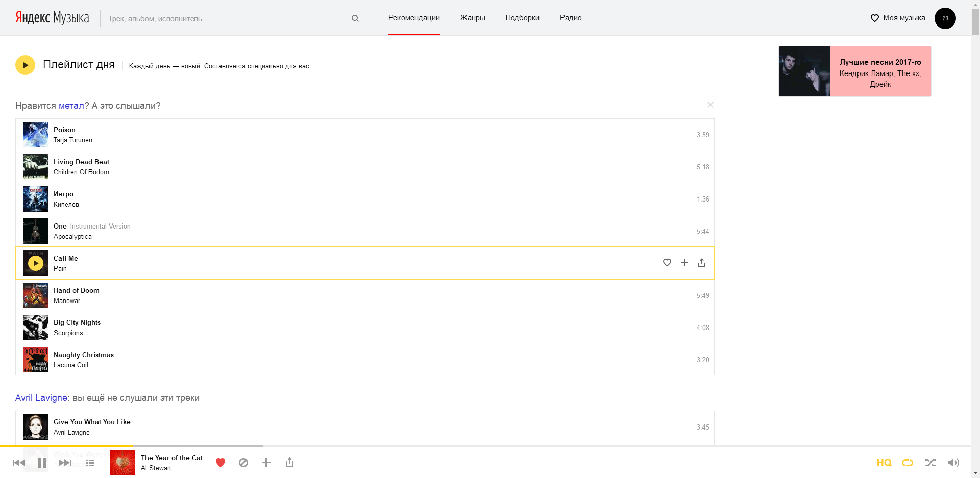The width and height of the screenshot is (980, 478).
Task: Click the page vertical scrollbar
Action: 975,21
